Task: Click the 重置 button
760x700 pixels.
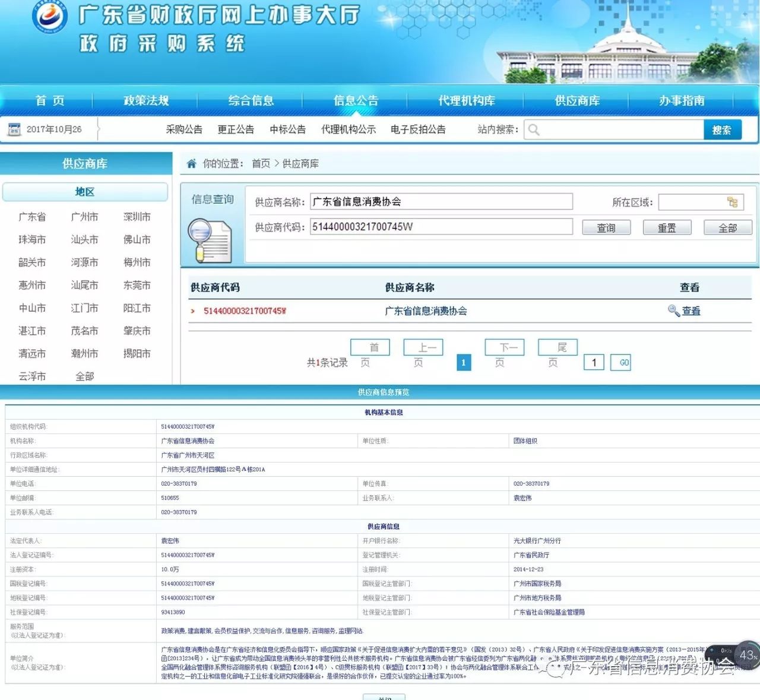Action: click(667, 227)
